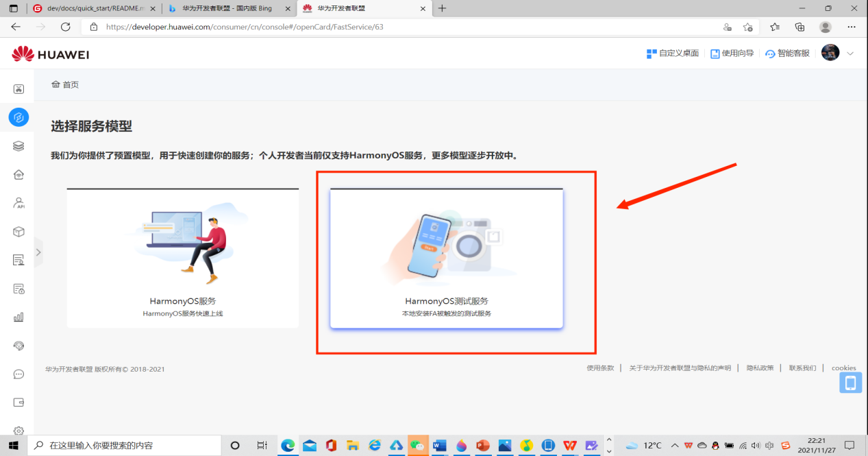Open the Mail app on taskbar
This screenshot has height=456, width=868.
click(x=310, y=445)
